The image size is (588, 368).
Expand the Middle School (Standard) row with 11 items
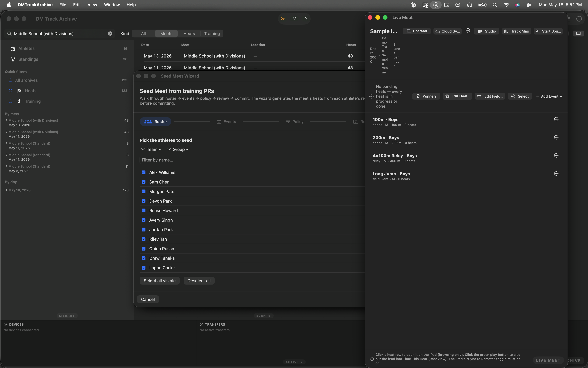click(6, 166)
